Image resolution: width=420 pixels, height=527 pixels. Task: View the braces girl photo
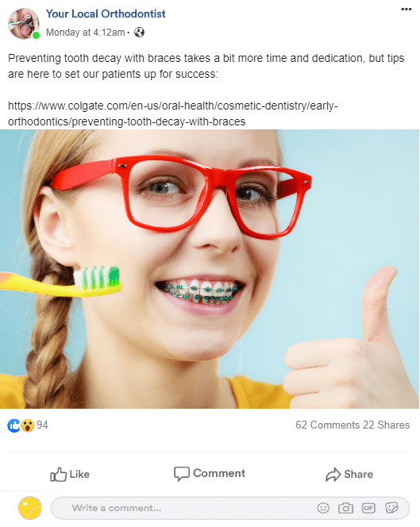pos(210,269)
